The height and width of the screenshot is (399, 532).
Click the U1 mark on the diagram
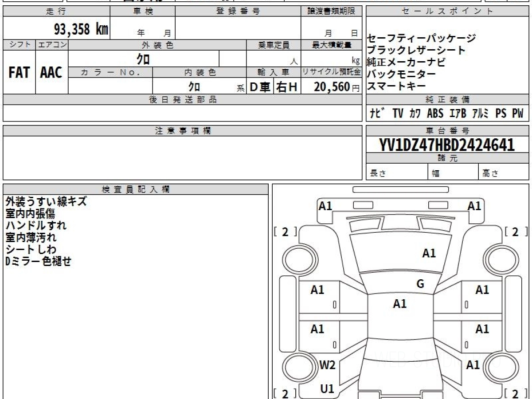(327, 389)
